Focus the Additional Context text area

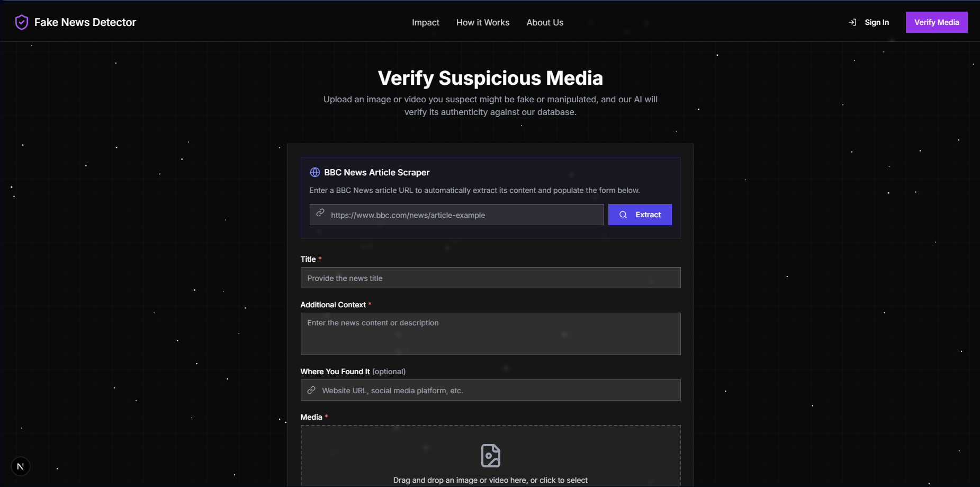coord(490,334)
